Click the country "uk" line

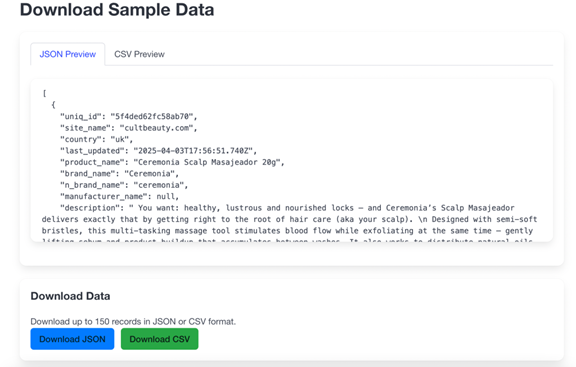click(96, 139)
